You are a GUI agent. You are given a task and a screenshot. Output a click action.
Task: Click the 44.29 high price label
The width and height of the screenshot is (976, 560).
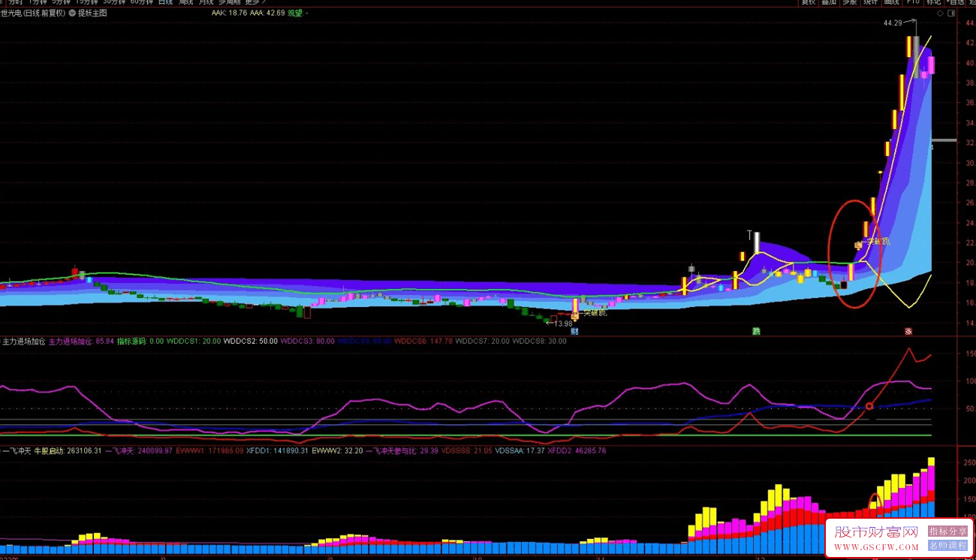(x=893, y=23)
